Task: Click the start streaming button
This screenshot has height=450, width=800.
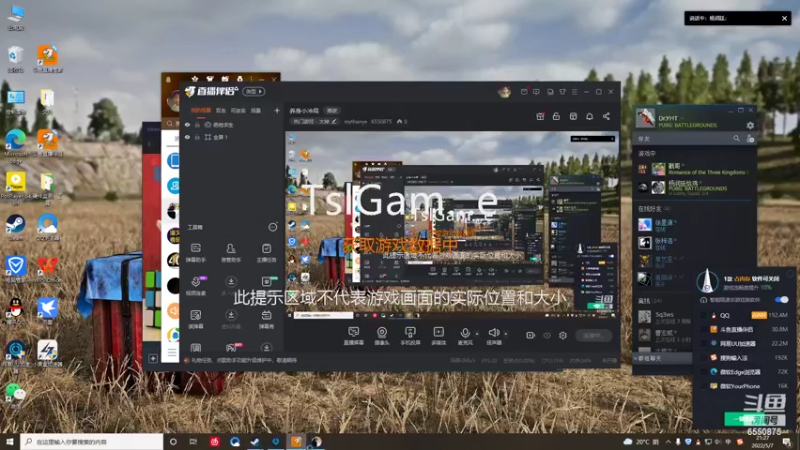Action: [x=593, y=335]
